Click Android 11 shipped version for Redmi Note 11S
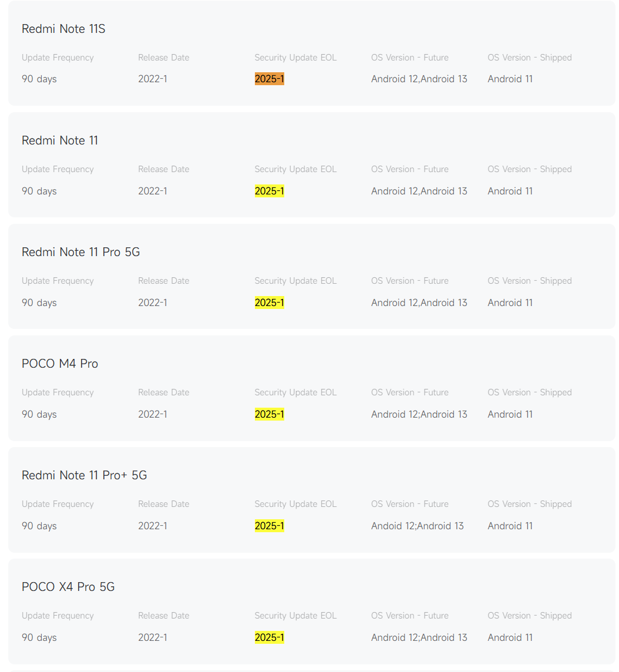The image size is (619, 672). click(510, 79)
